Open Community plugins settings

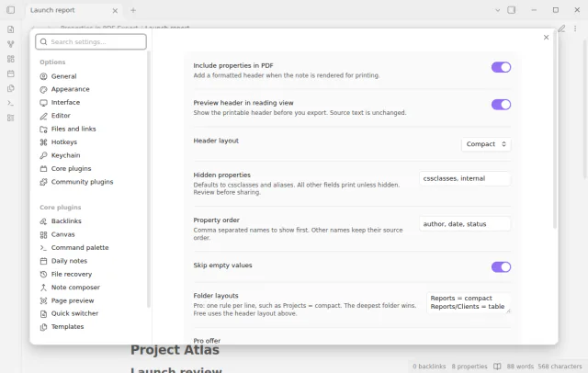tap(76, 182)
